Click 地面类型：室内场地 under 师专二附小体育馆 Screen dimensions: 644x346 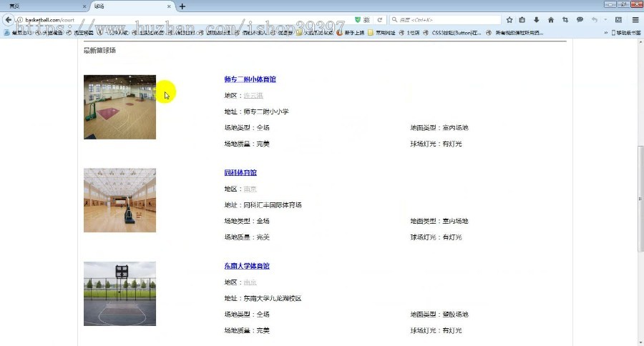439,127
